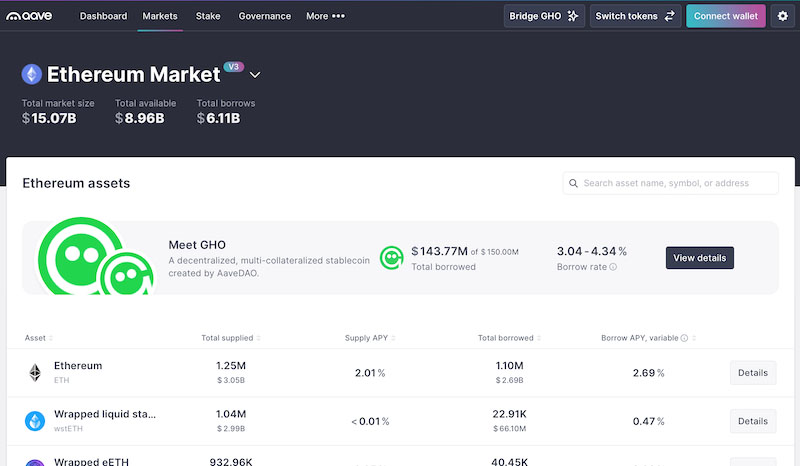Screen dimensions: 800x466
Task: Click the 0.47% borrow APY value
Action: (648, 422)
